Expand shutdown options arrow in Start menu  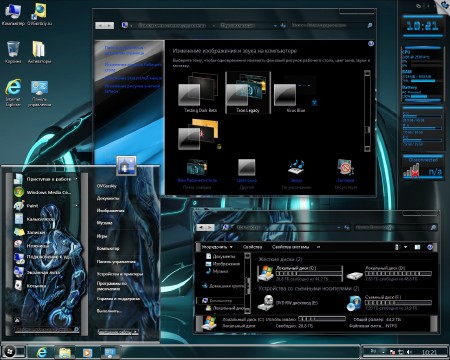point(135,332)
